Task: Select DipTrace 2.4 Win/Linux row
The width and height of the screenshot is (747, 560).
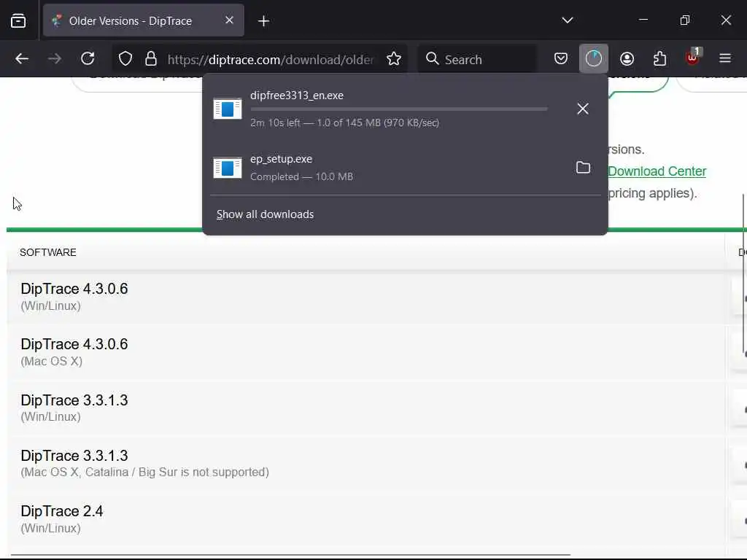Action: [365, 519]
